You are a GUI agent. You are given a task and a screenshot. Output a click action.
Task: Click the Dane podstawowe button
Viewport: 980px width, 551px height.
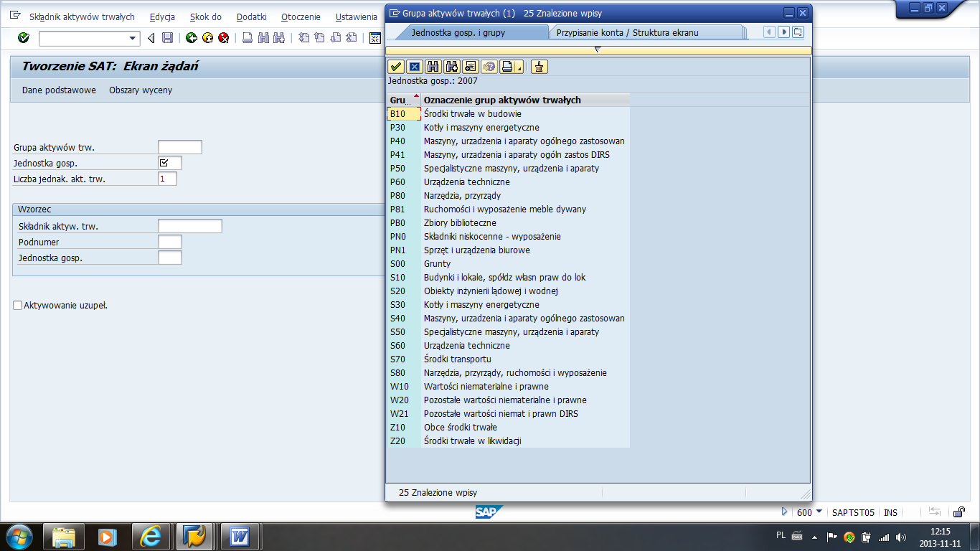pyautogui.click(x=59, y=90)
